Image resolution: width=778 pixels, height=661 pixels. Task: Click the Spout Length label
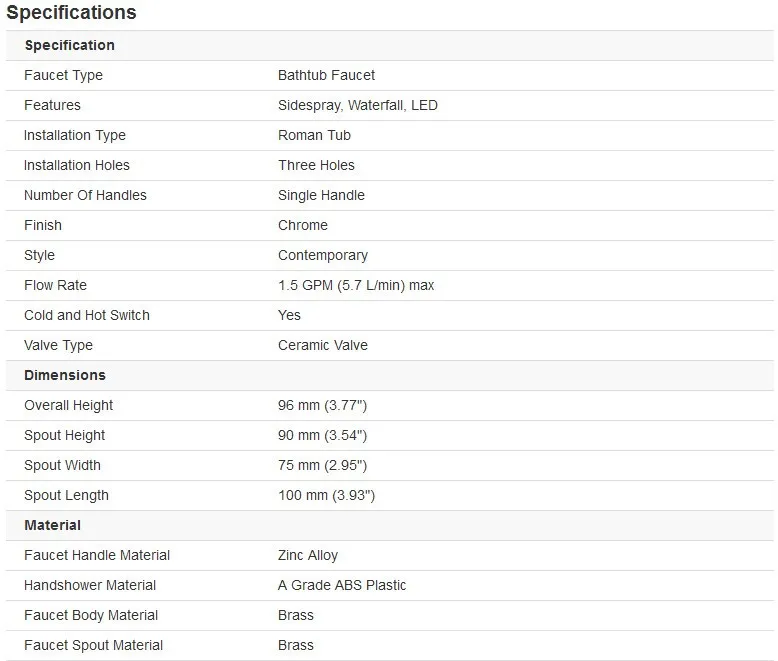pyautogui.click(x=66, y=495)
